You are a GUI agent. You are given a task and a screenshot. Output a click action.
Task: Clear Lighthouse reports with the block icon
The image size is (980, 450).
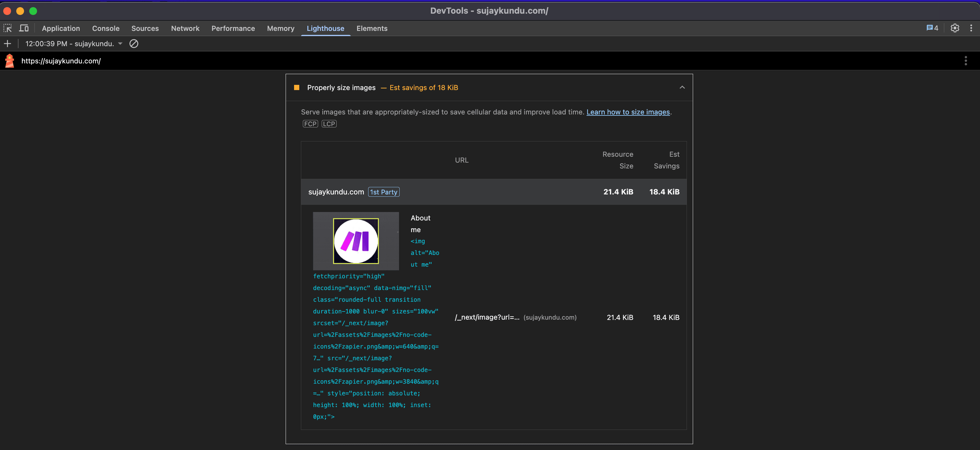click(134, 43)
